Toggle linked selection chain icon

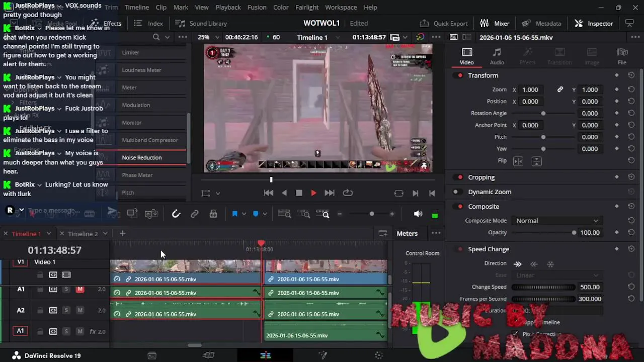click(x=195, y=214)
